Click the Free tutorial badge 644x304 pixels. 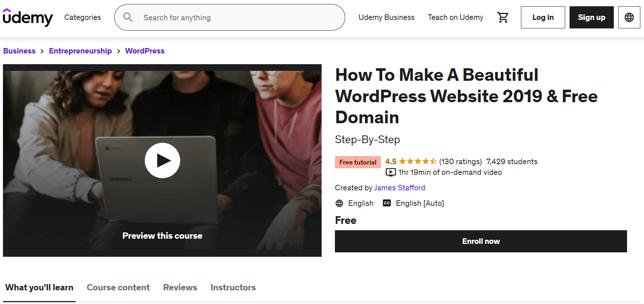(x=358, y=162)
